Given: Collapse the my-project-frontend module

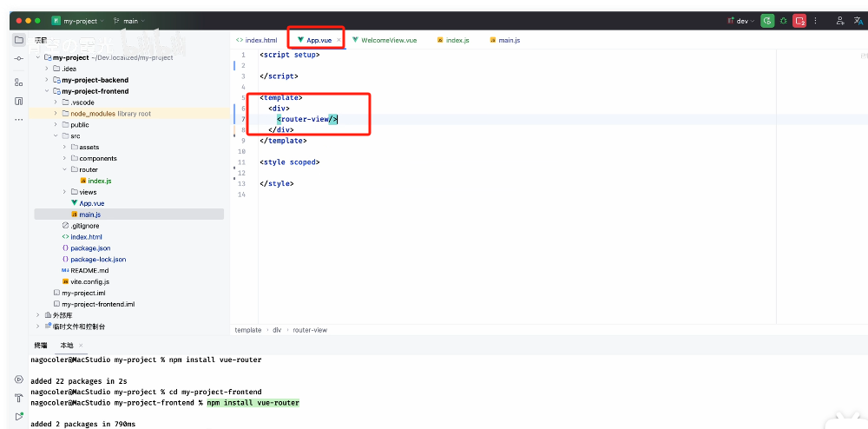Looking at the screenshot, I should 47,91.
